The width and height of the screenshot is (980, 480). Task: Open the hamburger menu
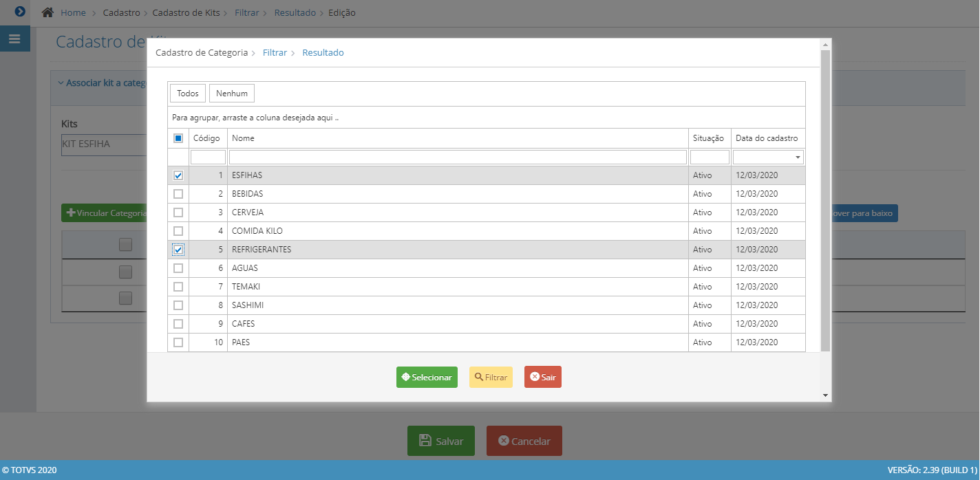(15, 39)
